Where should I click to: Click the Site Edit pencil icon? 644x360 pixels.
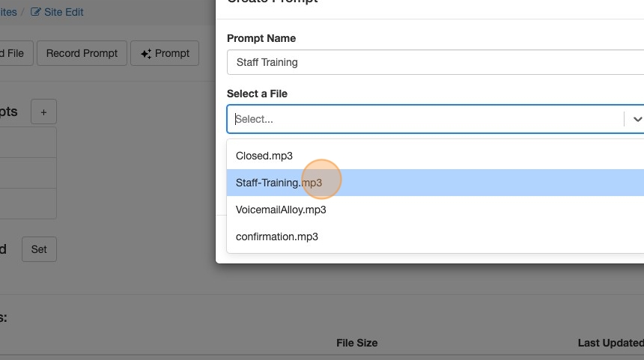(x=36, y=12)
